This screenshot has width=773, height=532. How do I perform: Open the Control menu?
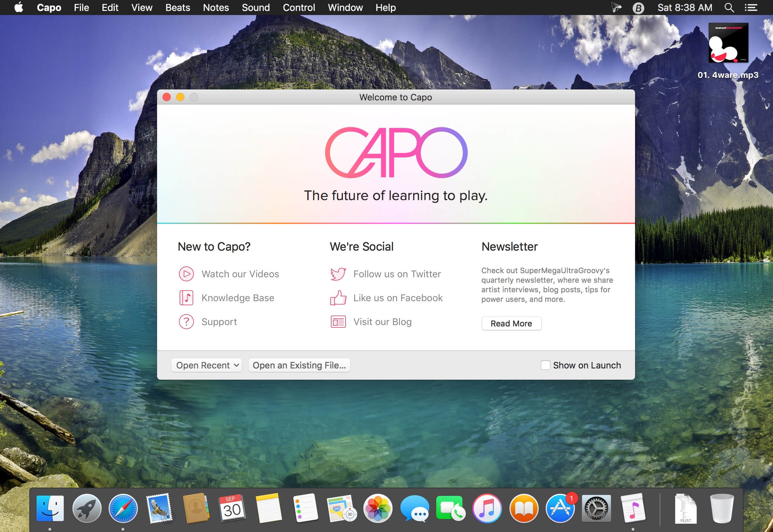point(299,8)
